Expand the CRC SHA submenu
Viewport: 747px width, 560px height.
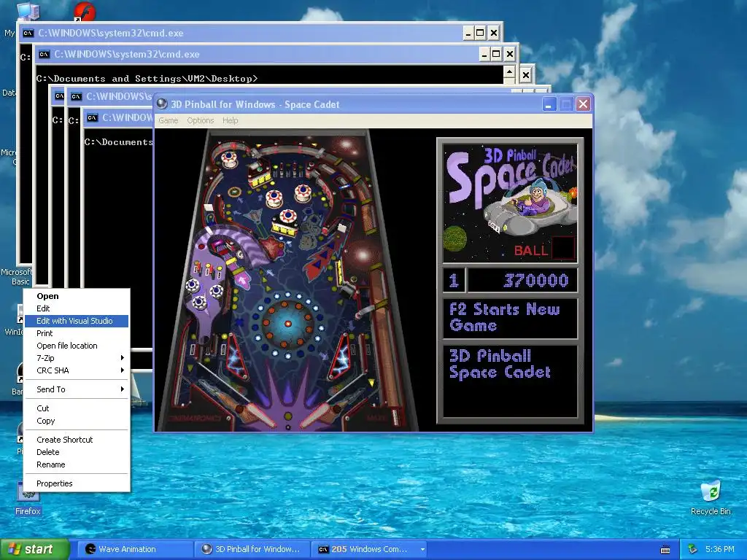(76, 370)
